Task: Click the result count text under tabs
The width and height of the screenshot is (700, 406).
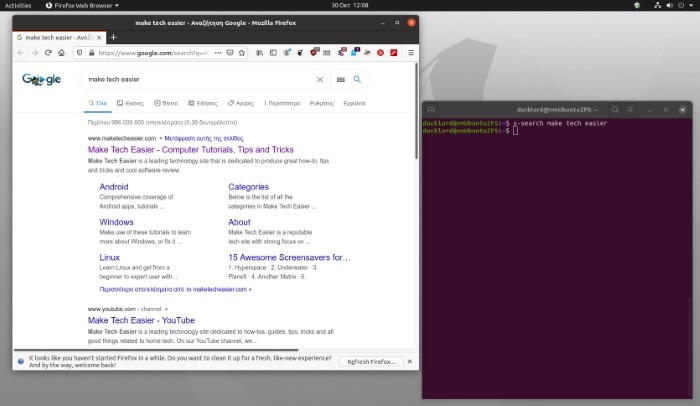Action: (162, 122)
